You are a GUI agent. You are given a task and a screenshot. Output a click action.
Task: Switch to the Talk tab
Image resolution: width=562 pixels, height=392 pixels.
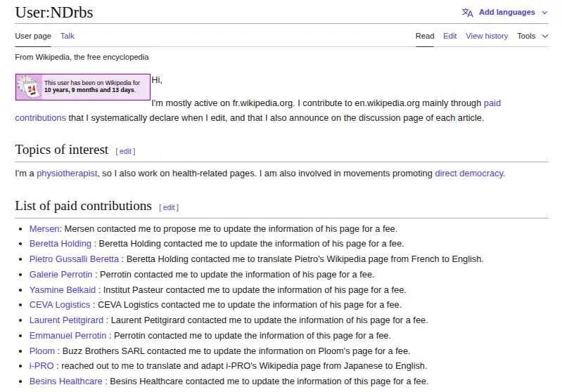[68, 36]
